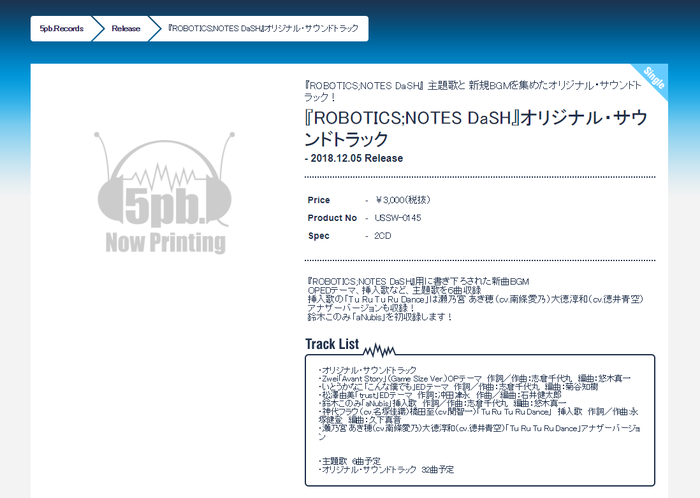Click the ¥3,000 price value

(397, 200)
